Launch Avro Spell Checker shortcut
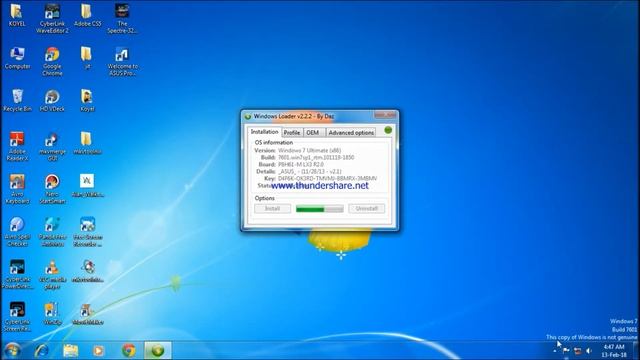Image resolution: width=640 pixels, height=360 pixels. pyautogui.click(x=17, y=232)
